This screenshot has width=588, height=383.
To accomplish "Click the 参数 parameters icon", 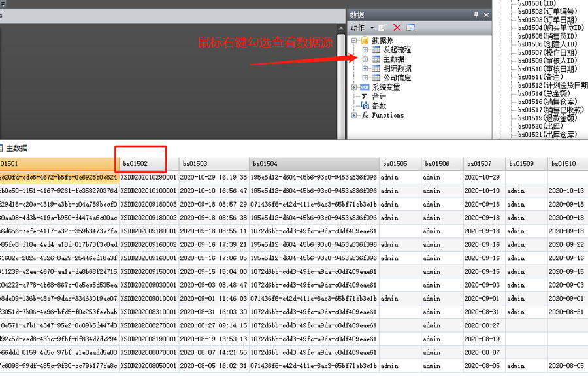I will coord(365,106).
